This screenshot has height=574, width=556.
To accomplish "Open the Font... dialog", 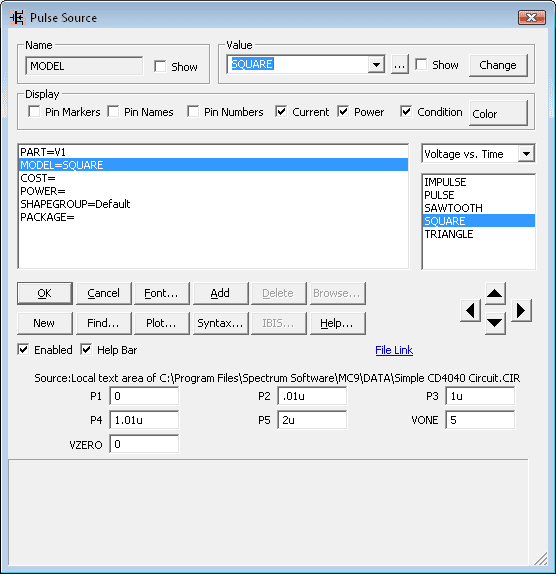I will click(x=162, y=293).
